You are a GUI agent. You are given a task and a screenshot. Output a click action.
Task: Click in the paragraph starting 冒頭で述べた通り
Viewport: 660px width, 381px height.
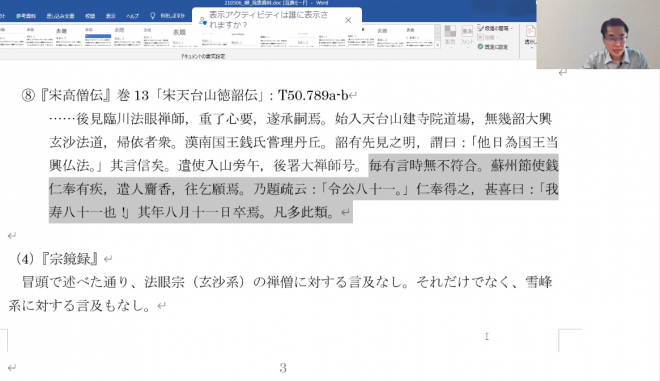(x=280, y=293)
